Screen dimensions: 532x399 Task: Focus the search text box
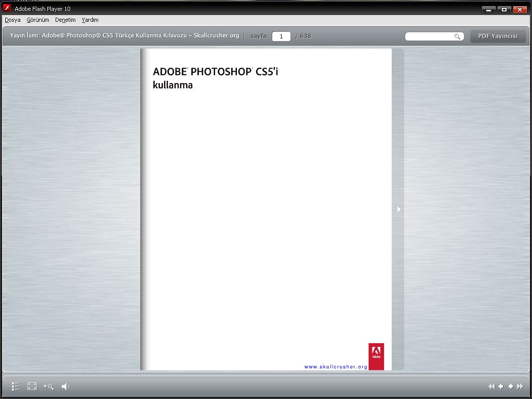(434, 36)
